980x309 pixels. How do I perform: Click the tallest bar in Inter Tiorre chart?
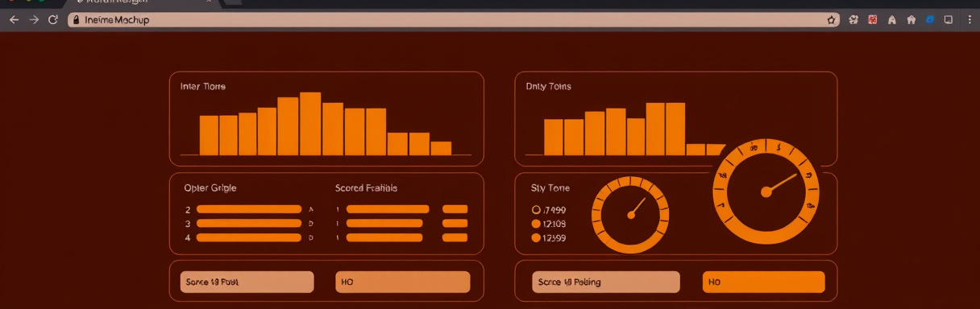click(x=310, y=123)
